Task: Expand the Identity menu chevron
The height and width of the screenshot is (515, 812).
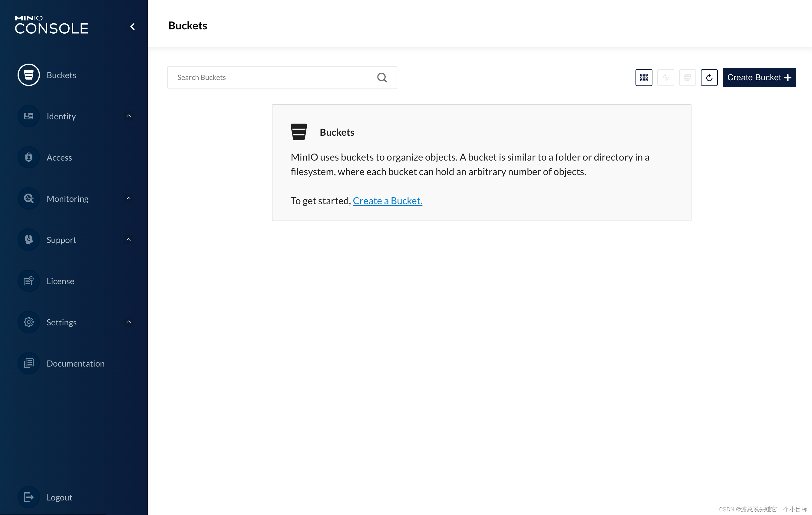Action: click(x=128, y=116)
